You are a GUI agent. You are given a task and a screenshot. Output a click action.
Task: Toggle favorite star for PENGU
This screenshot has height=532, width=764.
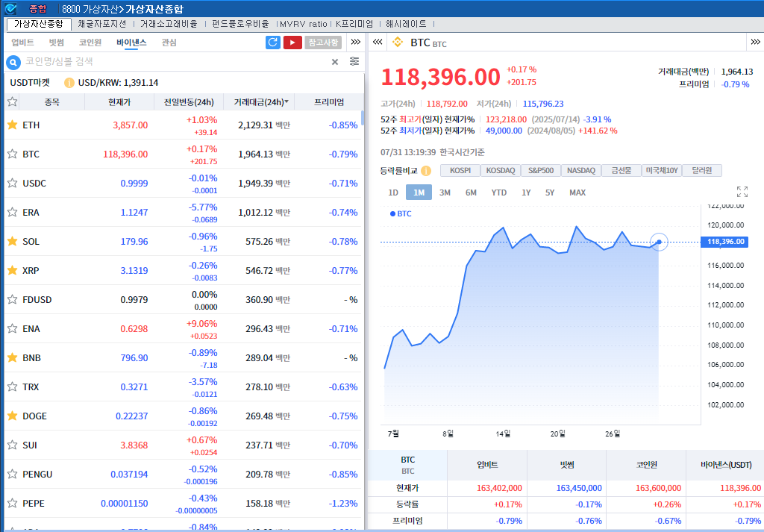point(12,474)
